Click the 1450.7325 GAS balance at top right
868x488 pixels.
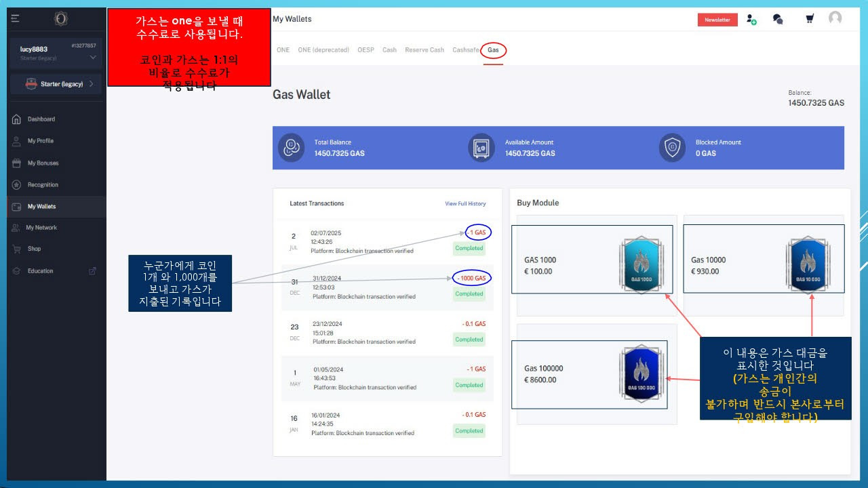point(816,103)
